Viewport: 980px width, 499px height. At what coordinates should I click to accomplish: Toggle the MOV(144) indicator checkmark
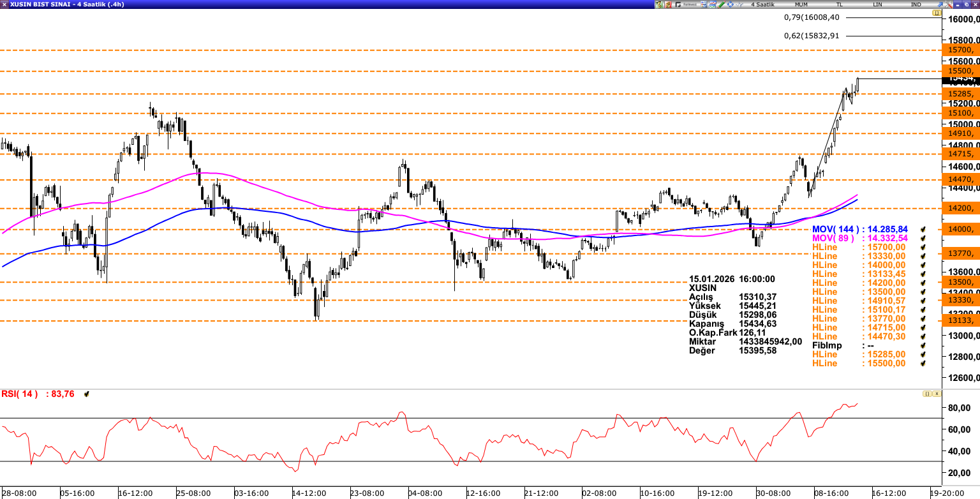(922, 229)
